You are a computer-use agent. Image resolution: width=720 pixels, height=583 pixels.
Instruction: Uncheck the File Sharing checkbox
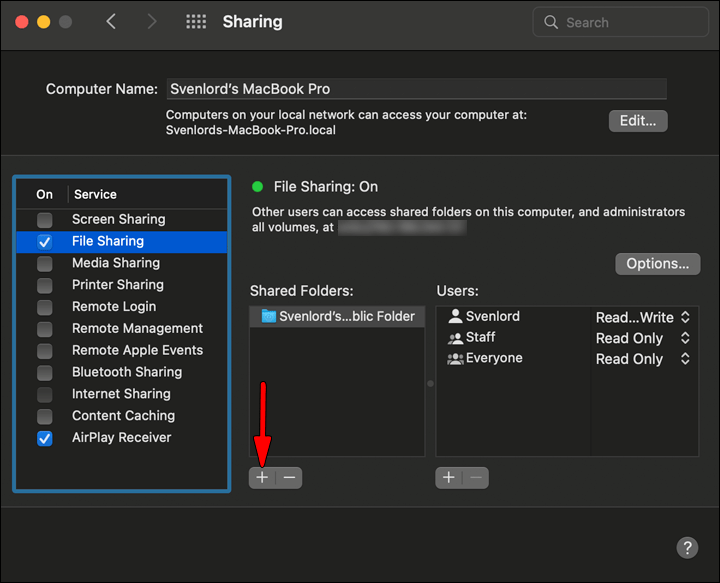[x=45, y=241]
